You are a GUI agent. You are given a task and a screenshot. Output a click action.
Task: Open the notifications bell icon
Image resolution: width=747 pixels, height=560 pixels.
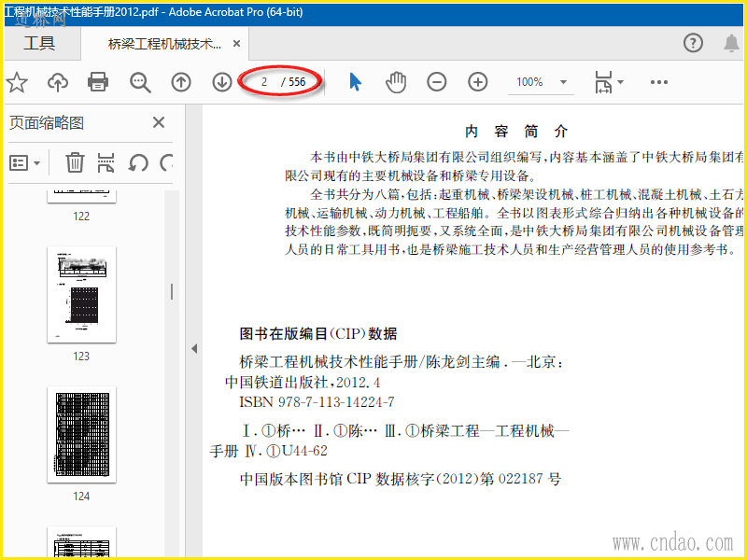coord(731,43)
